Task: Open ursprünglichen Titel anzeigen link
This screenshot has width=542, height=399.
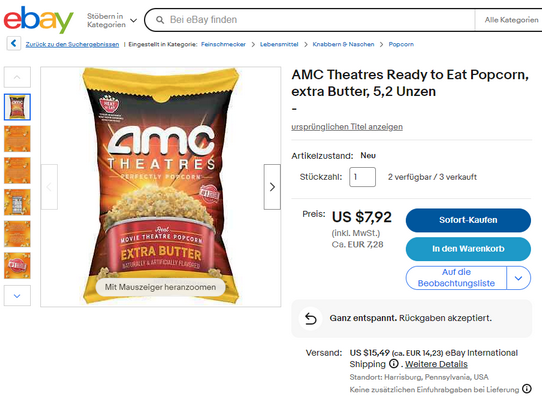Action: point(347,127)
